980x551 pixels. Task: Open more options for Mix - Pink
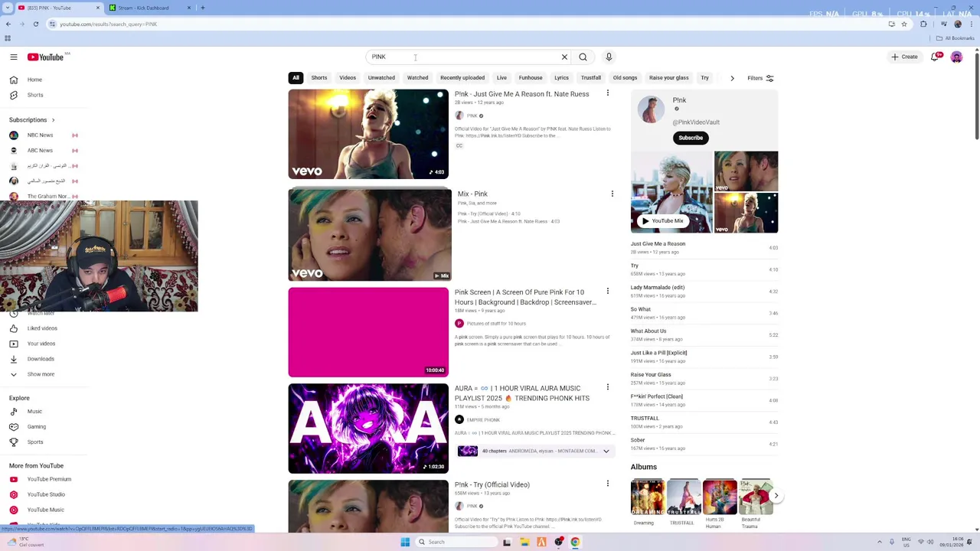click(x=612, y=194)
